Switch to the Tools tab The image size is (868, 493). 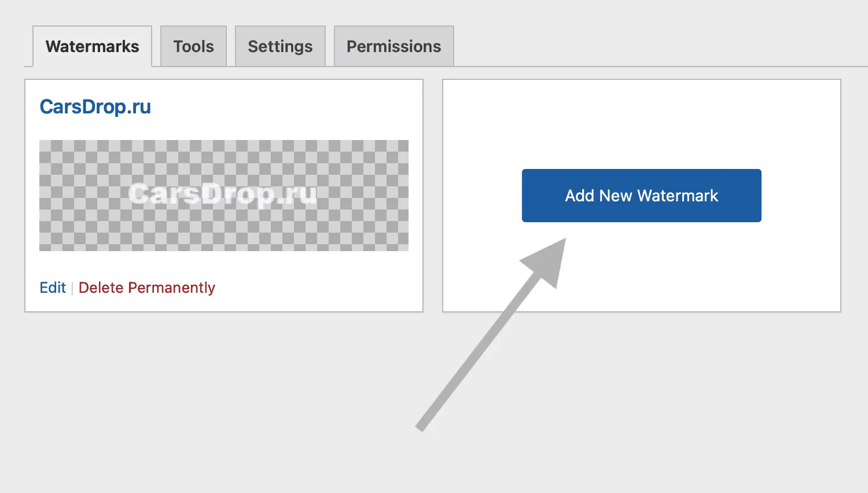193,46
